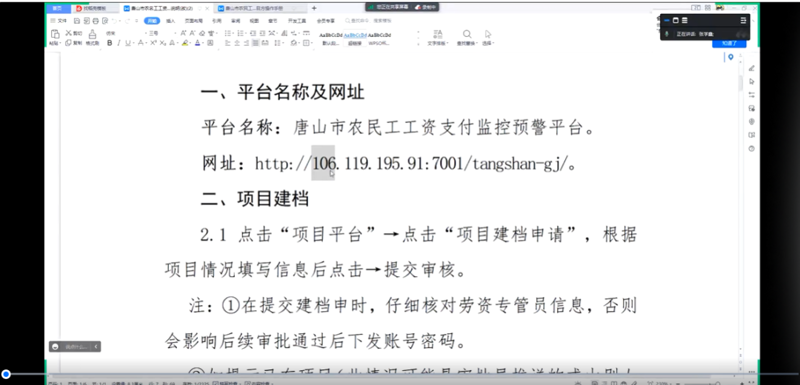Click the Increase font size icon

coord(183,33)
